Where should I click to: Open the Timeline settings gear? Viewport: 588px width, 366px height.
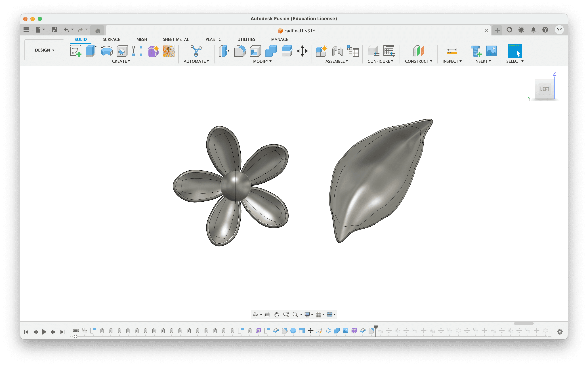tap(560, 332)
